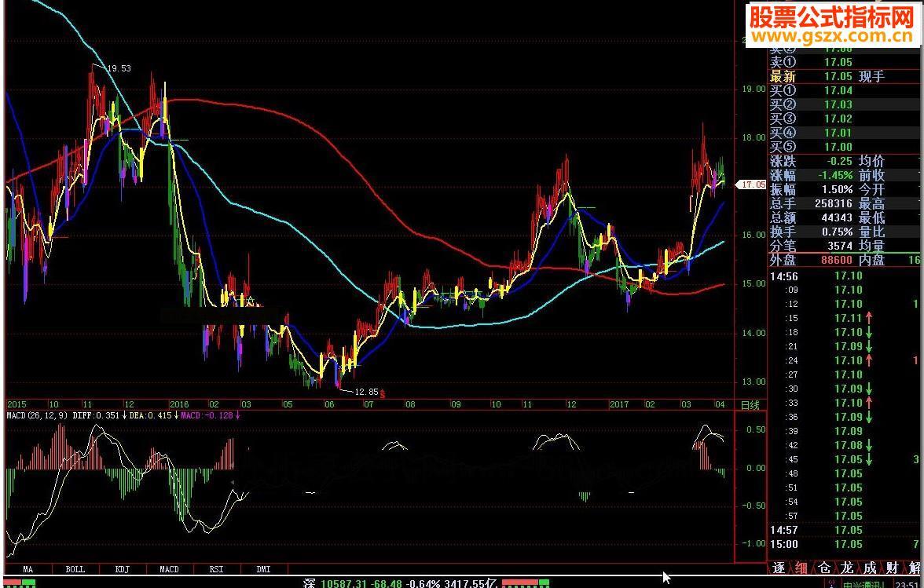Click the 日线 period selector
Image resolution: width=924 pixels, height=588 pixels.
point(750,405)
